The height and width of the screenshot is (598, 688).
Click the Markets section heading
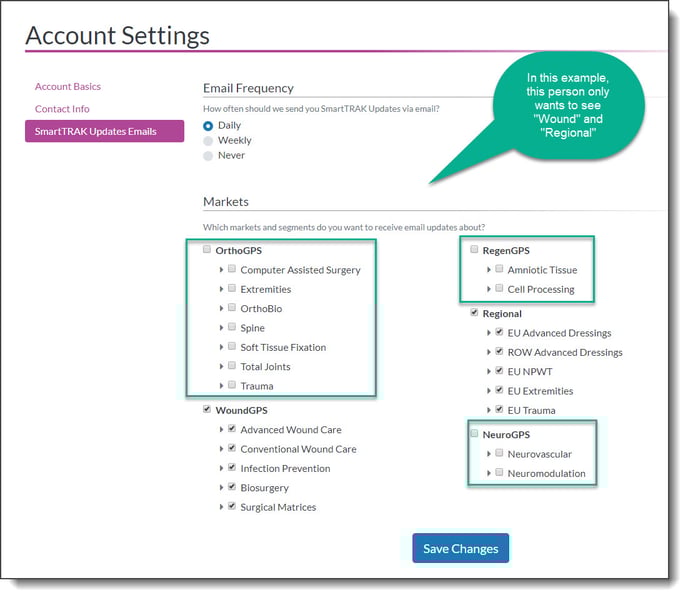[x=226, y=202]
